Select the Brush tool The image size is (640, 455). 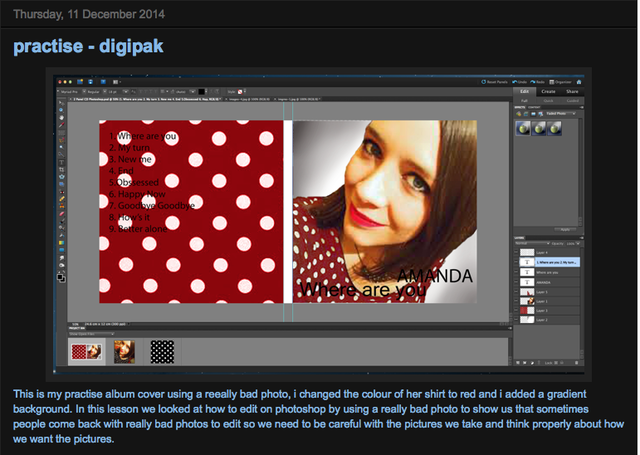coord(62,222)
